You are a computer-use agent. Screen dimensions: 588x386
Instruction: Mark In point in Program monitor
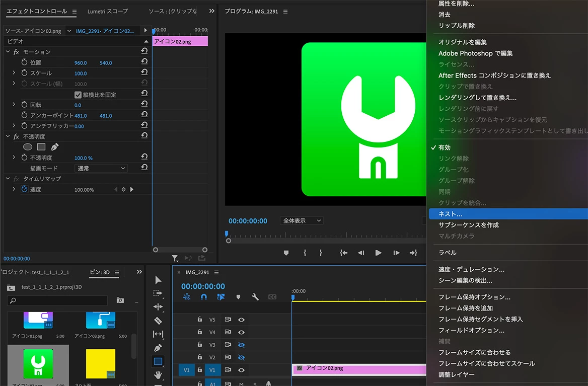click(305, 253)
